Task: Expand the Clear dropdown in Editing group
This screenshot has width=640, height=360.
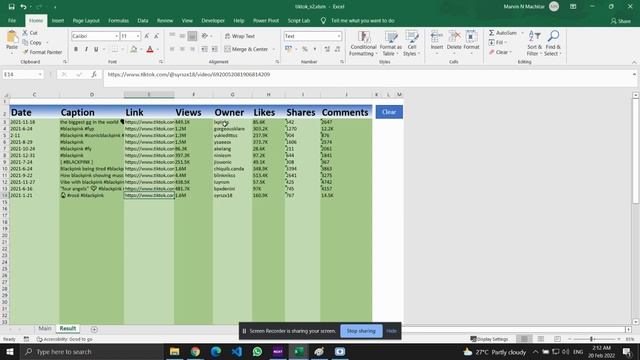Action: coord(511,52)
